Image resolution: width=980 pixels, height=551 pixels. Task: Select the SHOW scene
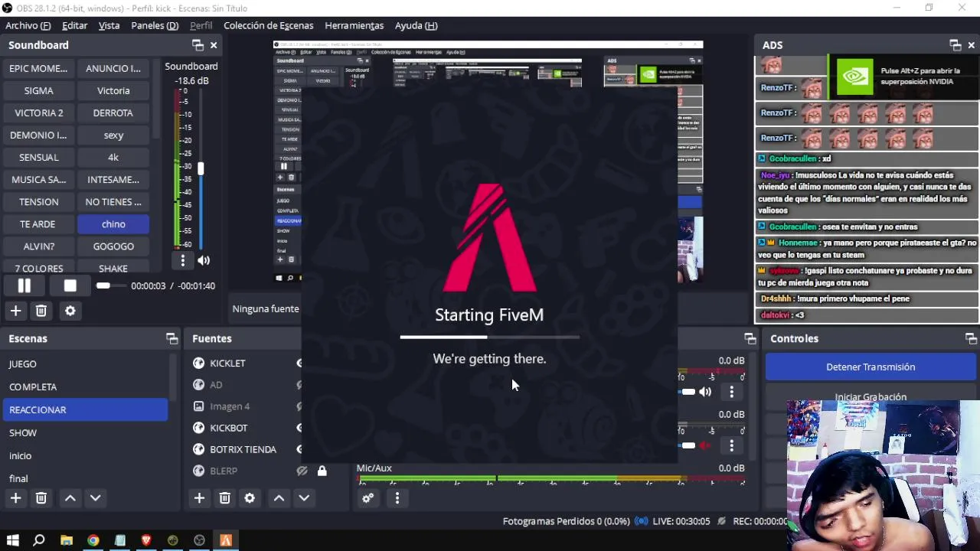click(84, 432)
